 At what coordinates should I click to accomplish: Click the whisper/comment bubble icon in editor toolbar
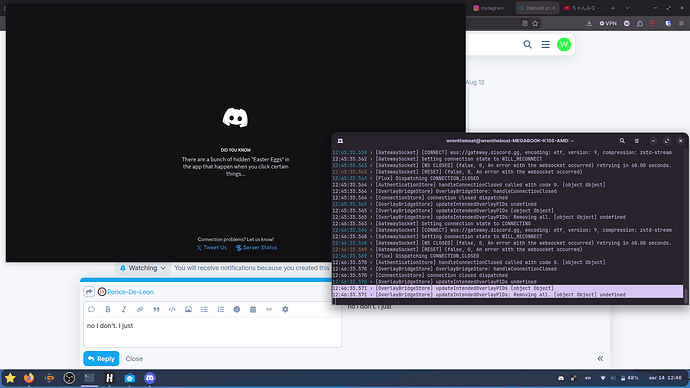[x=92, y=309]
